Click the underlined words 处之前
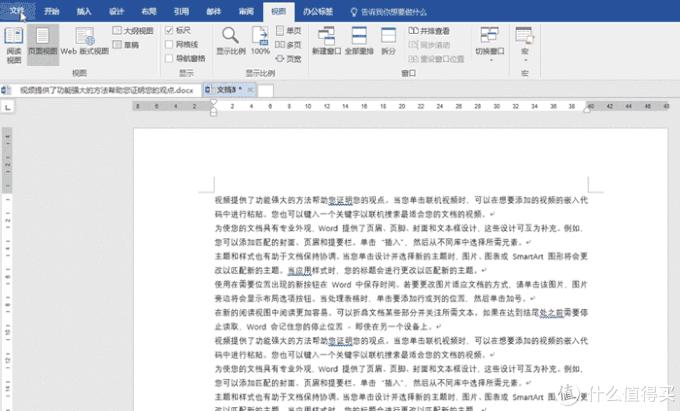 coord(551,313)
